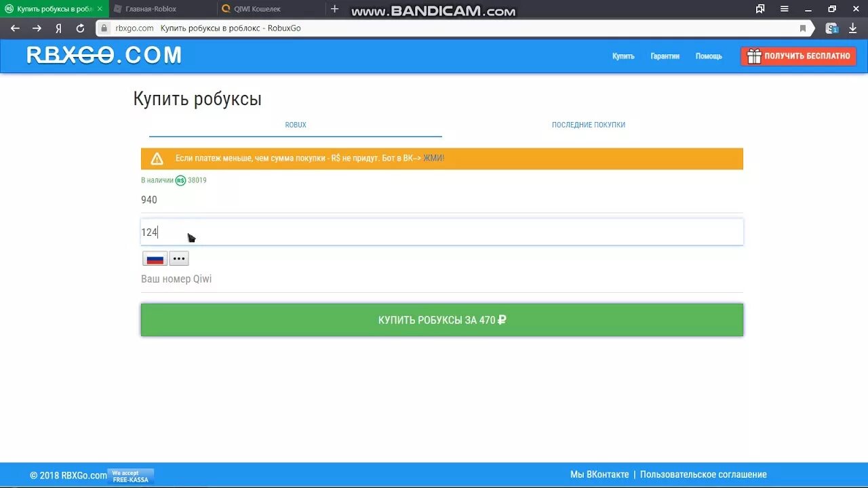Open the extension icon beside downloads
Screen dimensions: 868x488
click(831, 28)
